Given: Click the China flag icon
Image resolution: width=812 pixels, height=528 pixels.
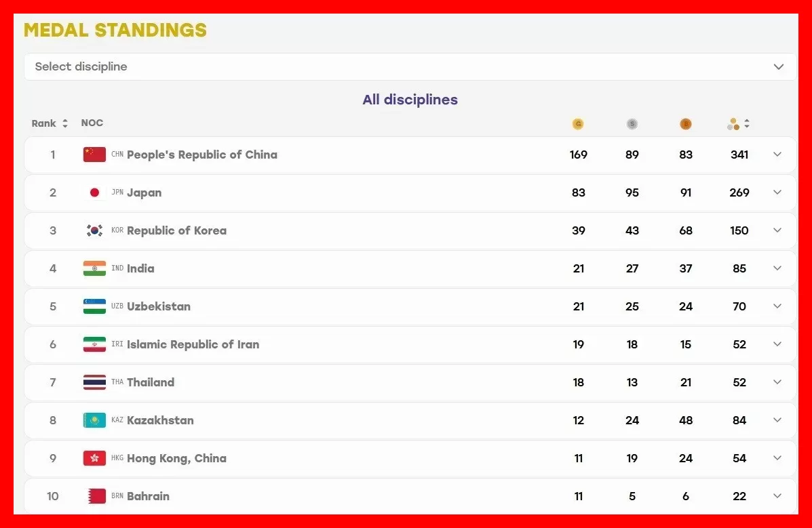Looking at the screenshot, I should point(94,155).
